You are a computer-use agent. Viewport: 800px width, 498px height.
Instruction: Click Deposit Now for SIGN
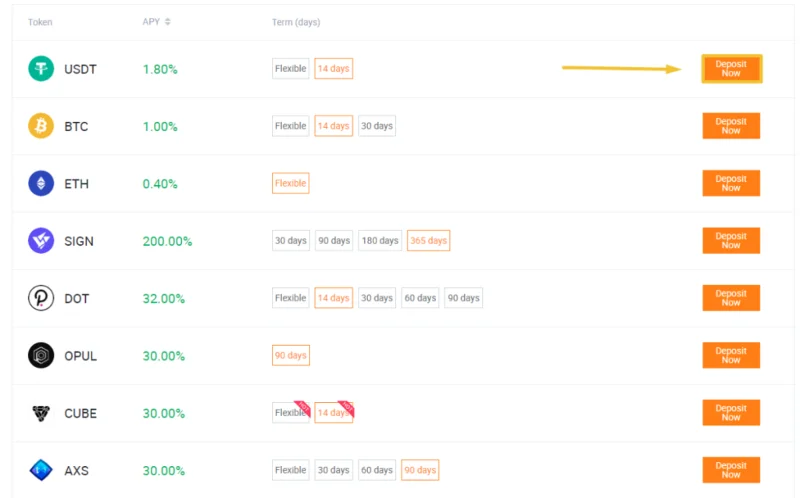[731, 240]
